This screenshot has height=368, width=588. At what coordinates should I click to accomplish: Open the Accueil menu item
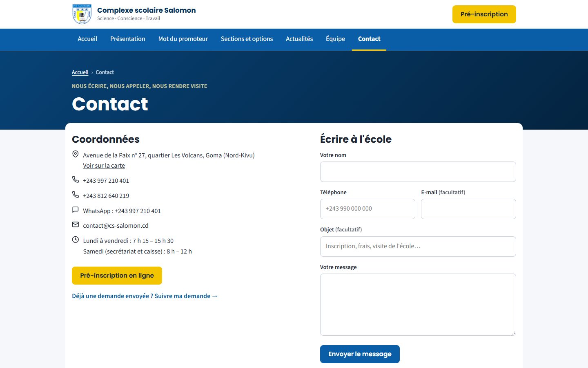(x=87, y=39)
